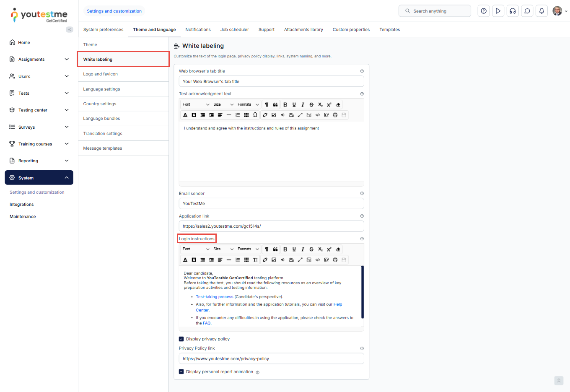Screen dimensions: 570x392
Task: Open the Logo and favicon section
Action: coord(101,74)
